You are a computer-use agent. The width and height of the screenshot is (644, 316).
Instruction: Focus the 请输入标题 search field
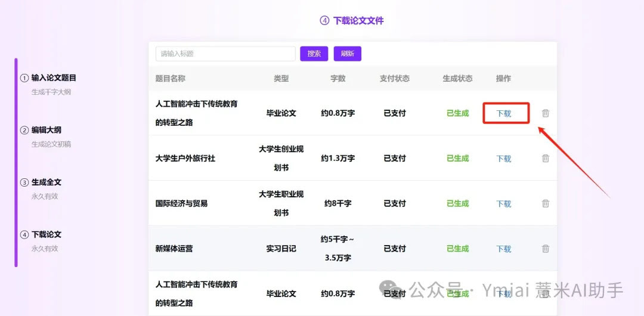[x=225, y=54]
